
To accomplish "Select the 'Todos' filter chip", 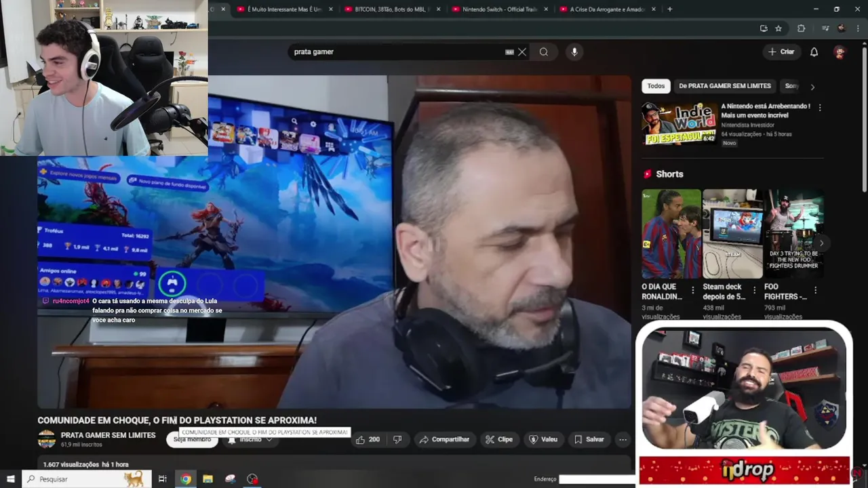I will [x=656, y=86].
